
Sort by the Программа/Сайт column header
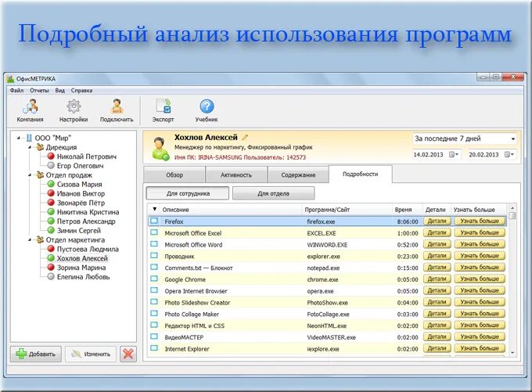(x=347, y=210)
